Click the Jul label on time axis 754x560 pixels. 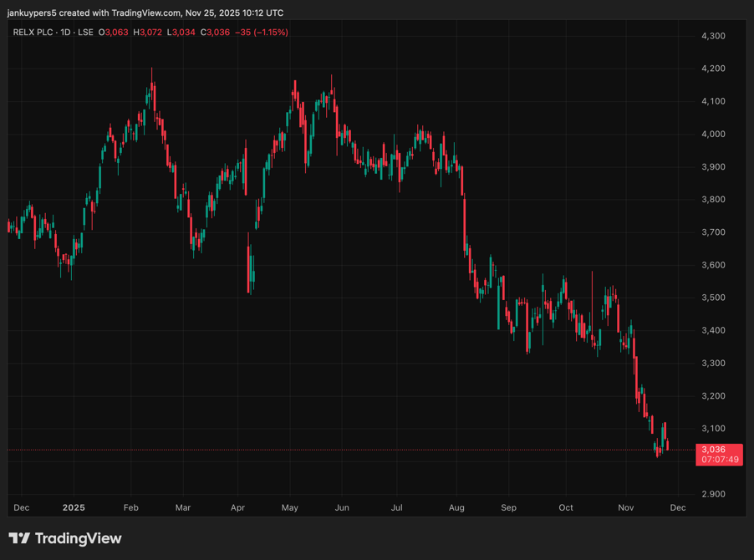click(x=397, y=507)
